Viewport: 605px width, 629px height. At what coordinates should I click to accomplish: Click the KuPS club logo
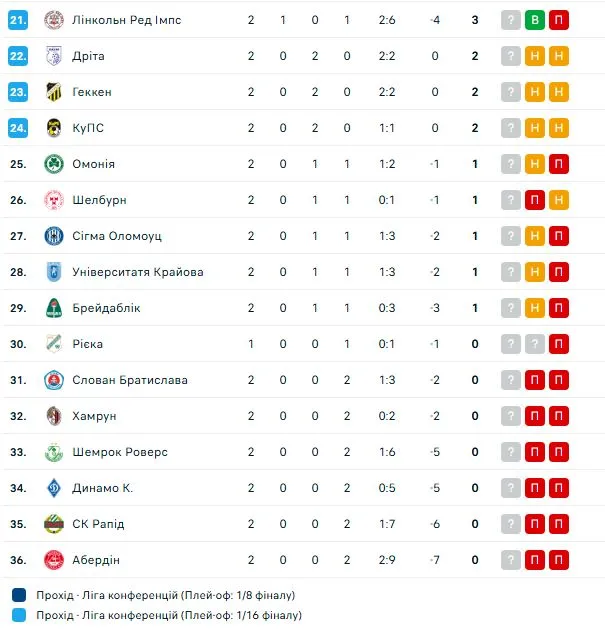click(54, 128)
